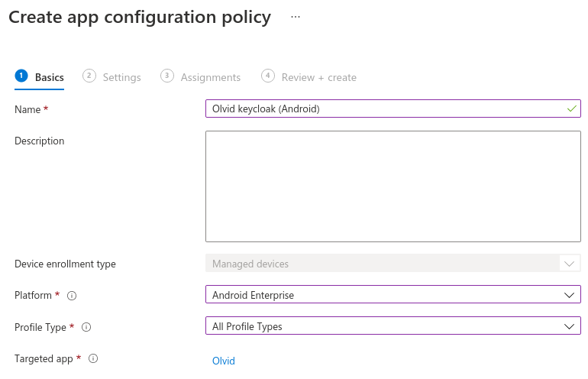Click the info icon beside Platform
This screenshot has height=379, width=588.
tap(72, 296)
